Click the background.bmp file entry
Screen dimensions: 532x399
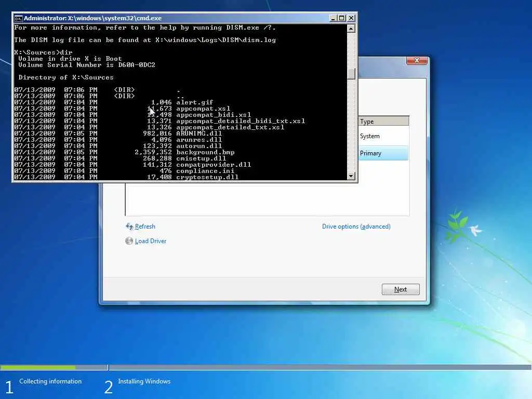pyautogui.click(x=205, y=152)
